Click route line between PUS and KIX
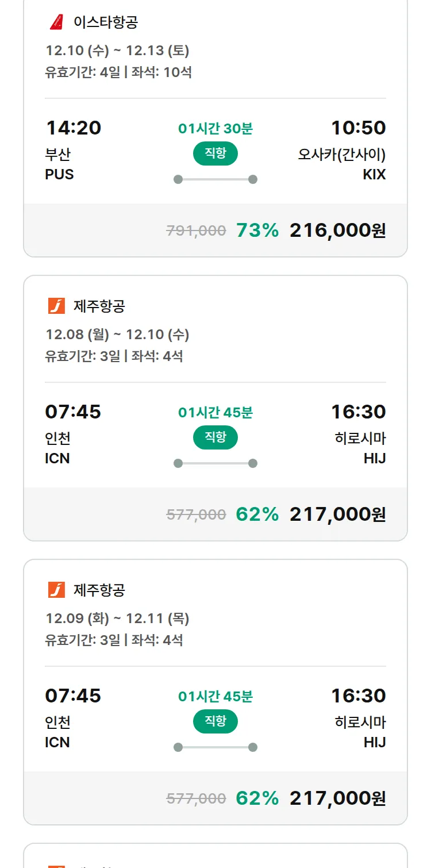This screenshot has height=868, width=431. [x=215, y=179]
